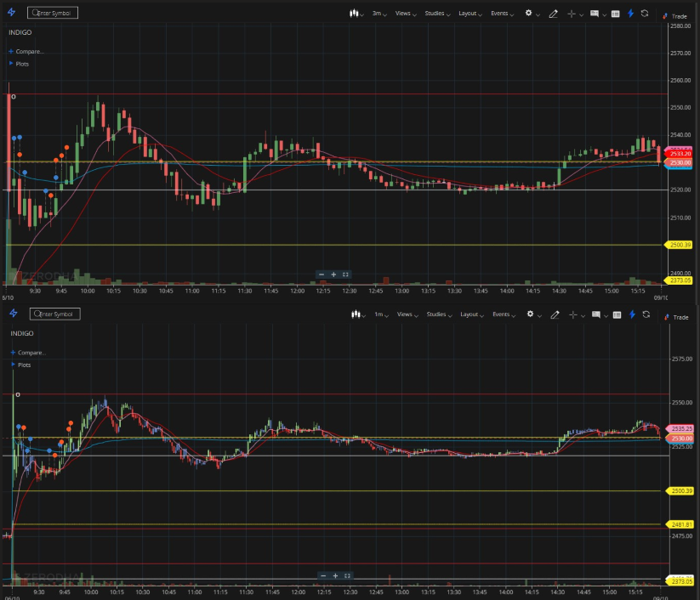Open tooltip info icon in bottom 1m chart
Viewport: 700px width, 600px height.
(596, 315)
